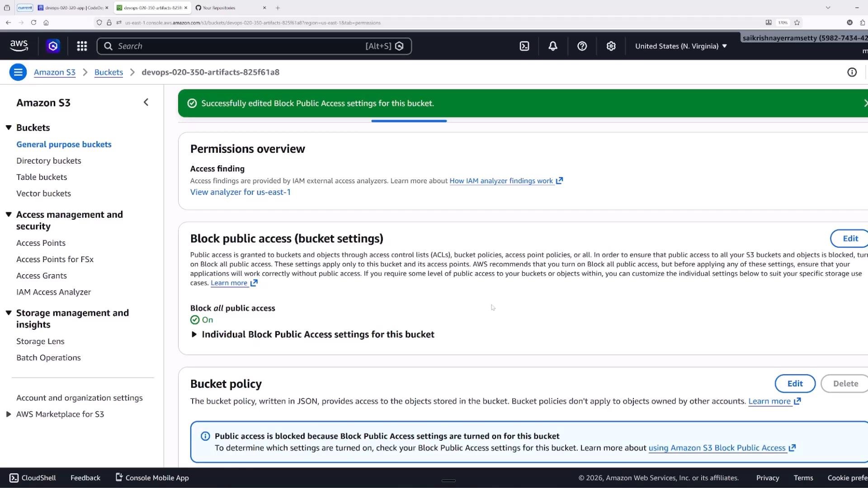The image size is (868, 488).
Task: Go to the browser home page
Action: click(46, 23)
